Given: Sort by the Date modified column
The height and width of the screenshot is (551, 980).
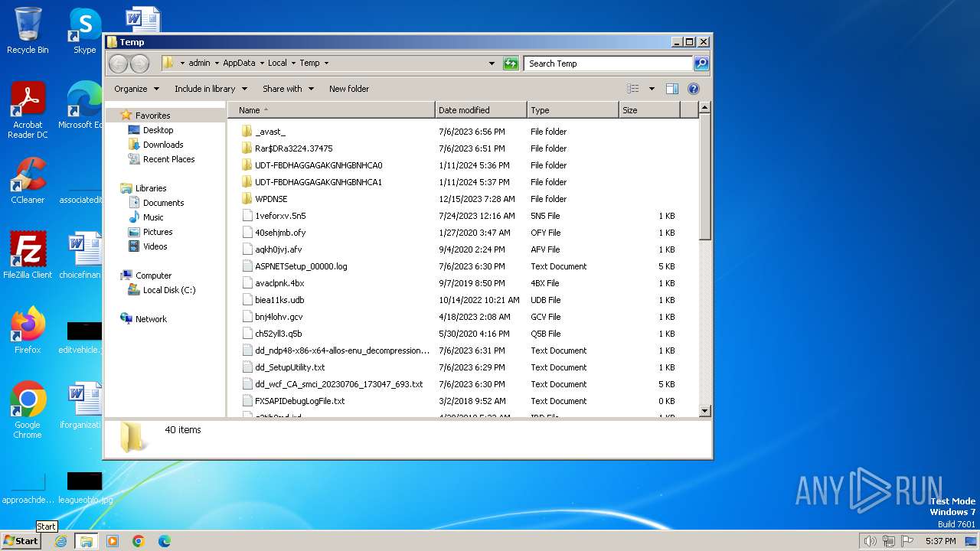Looking at the screenshot, I should click(481, 110).
